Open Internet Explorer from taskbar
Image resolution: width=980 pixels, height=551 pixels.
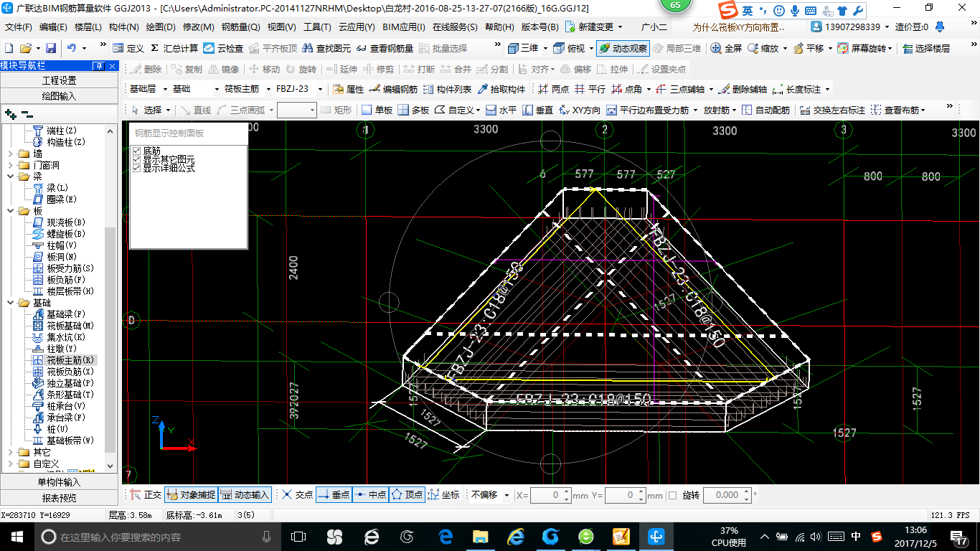pos(516,537)
